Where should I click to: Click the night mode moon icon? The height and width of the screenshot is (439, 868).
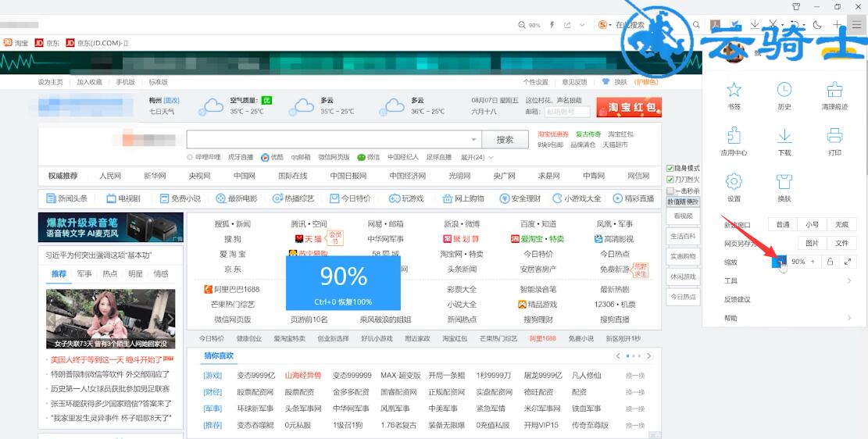pyautogui.click(x=817, y=24)
